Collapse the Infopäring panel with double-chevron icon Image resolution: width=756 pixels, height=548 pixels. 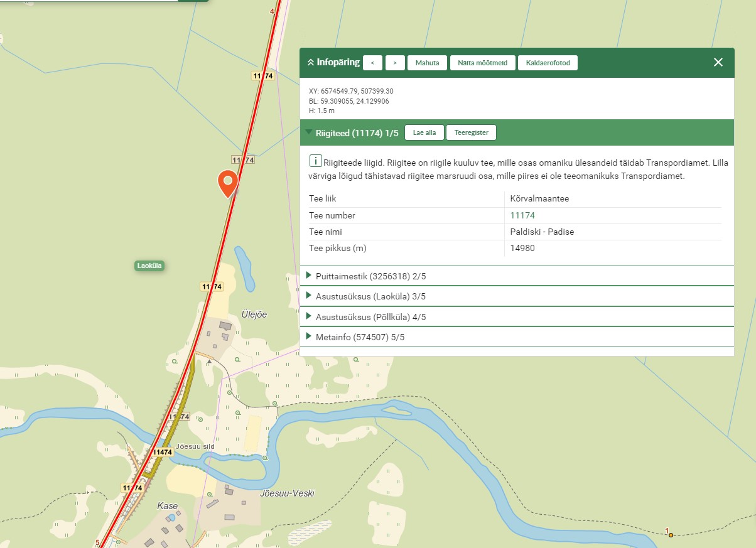coord(310,63)
